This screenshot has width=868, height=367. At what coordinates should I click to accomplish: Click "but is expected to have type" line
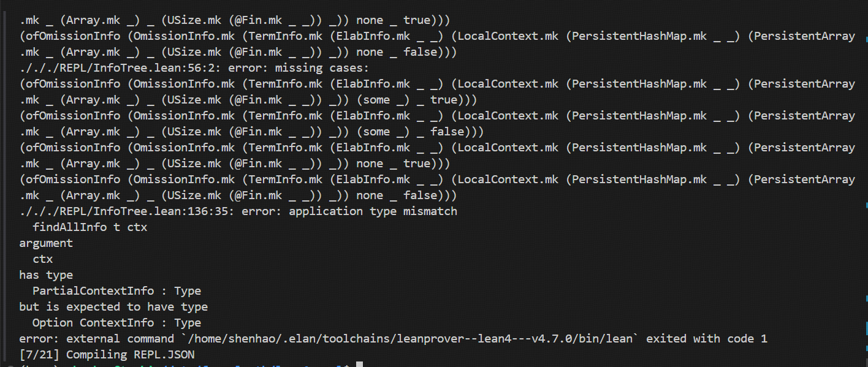[x=113, y=307]
